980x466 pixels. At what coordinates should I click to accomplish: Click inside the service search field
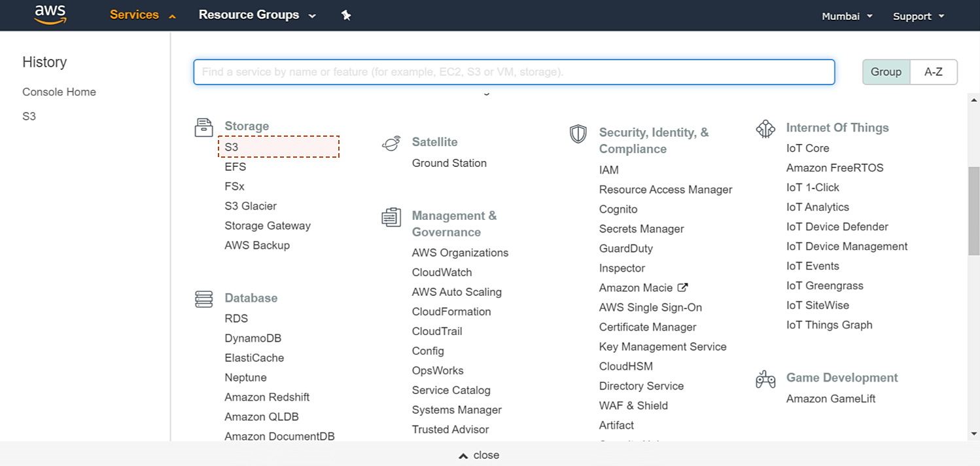coord(514,72)
